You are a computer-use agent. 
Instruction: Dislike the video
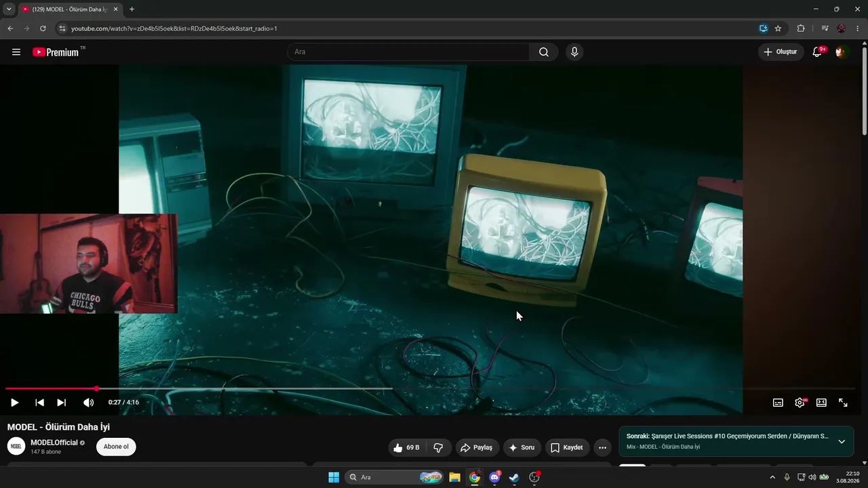(x=438, y=447)
